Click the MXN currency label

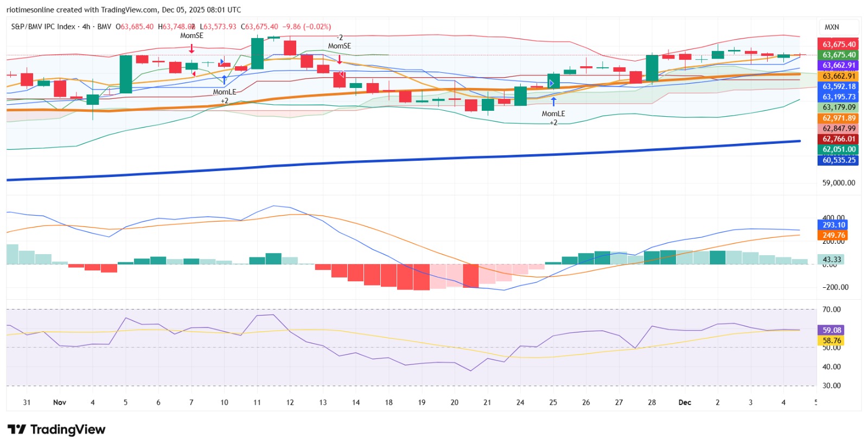coord(832,27)
